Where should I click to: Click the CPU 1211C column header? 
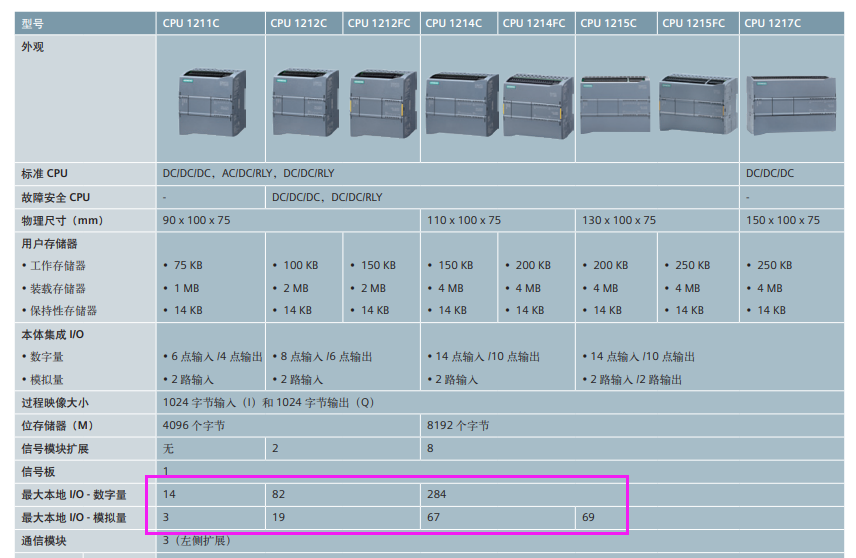[x=211, y=23]
